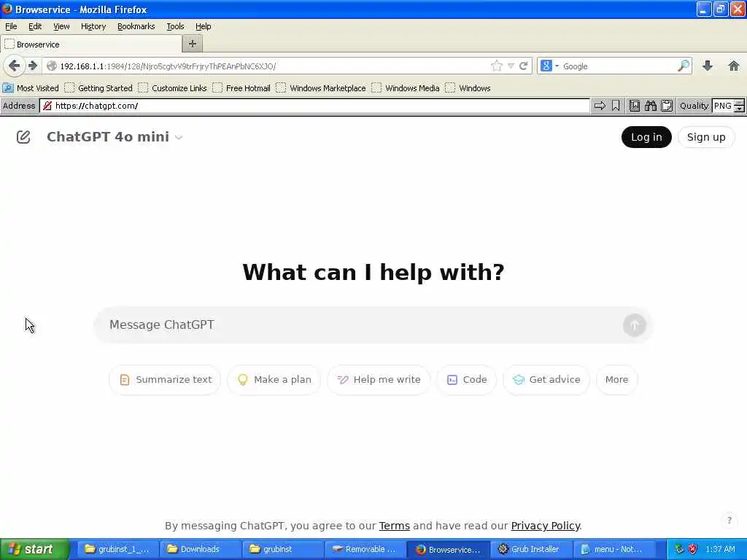
Task: Choose the Make a plan suggestion
Action: [x=274, y=379]
